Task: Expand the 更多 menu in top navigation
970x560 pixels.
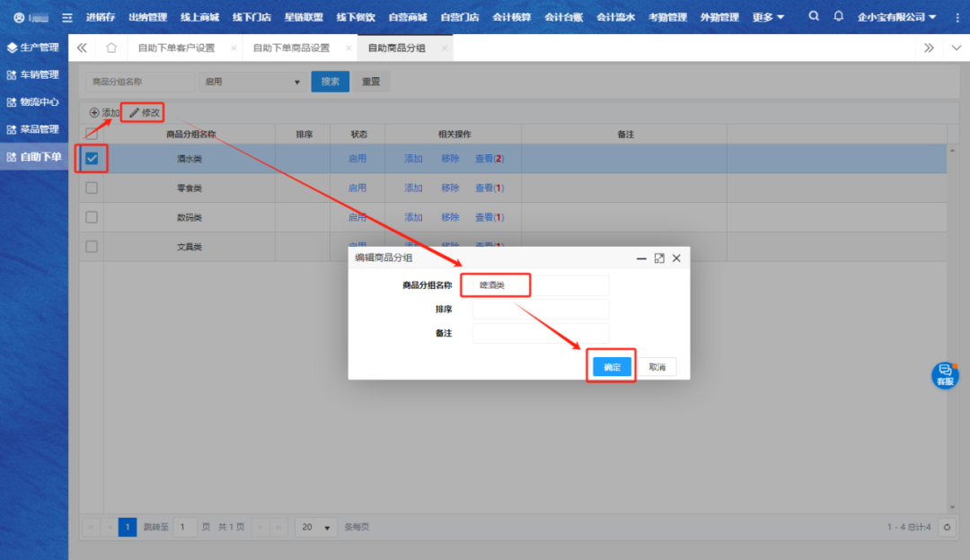Action: 768,17
